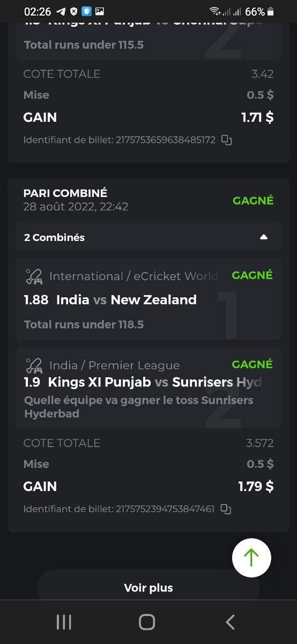Open the India vs New Zealand match

127,300
